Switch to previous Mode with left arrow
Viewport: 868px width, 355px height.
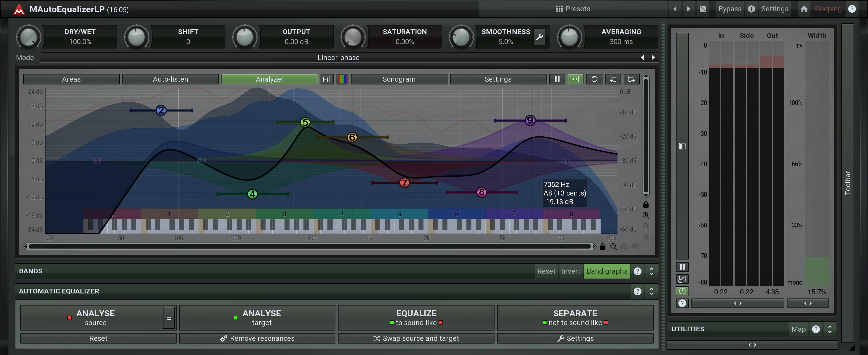point(642,58)
